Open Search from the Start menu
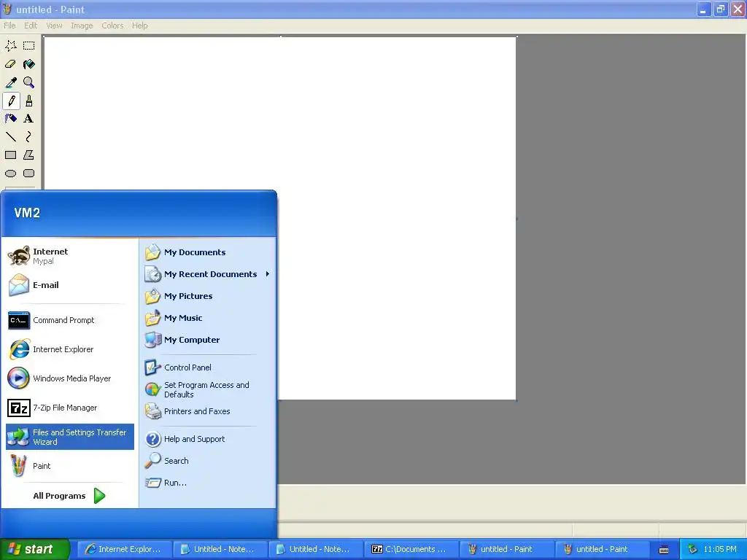Viewport: 747px width, 560px height. pyautogui.click(x=208, y=461)
